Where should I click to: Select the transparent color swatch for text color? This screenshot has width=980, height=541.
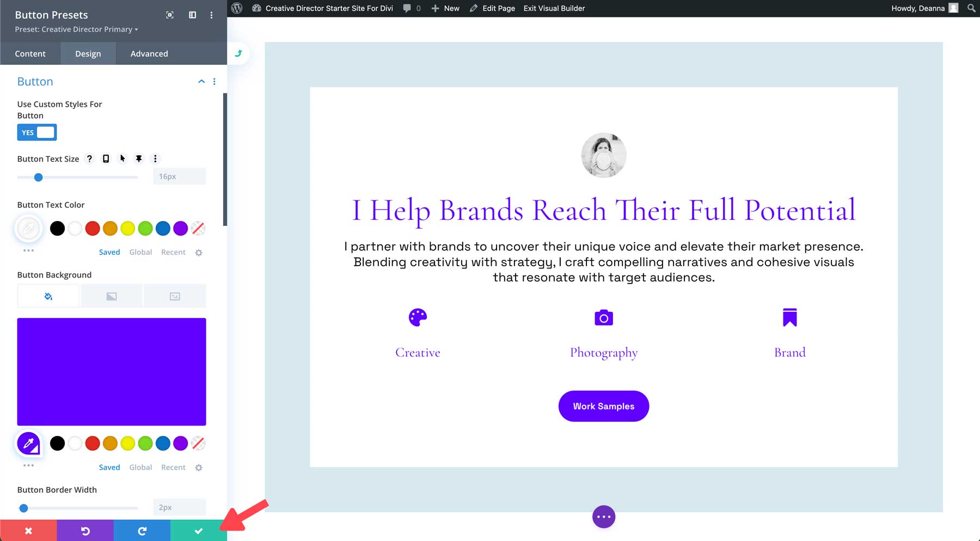click(x=198, y=229)
